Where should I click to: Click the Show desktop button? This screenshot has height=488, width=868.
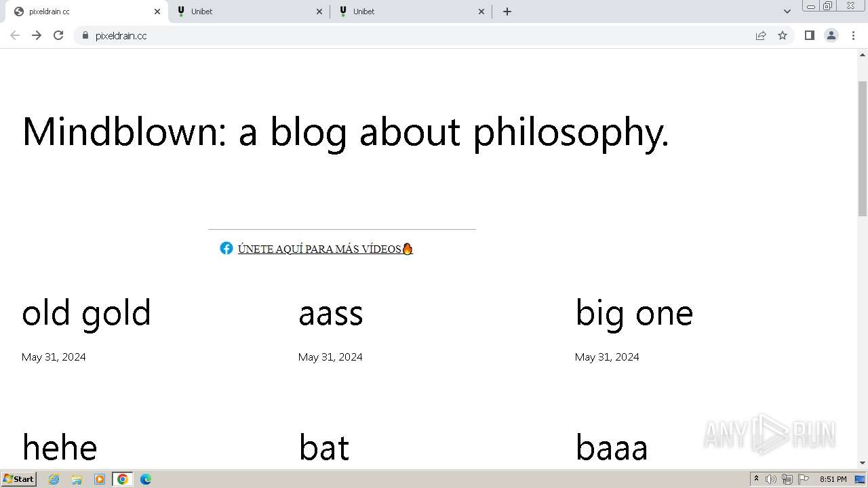tap(861, 479)
